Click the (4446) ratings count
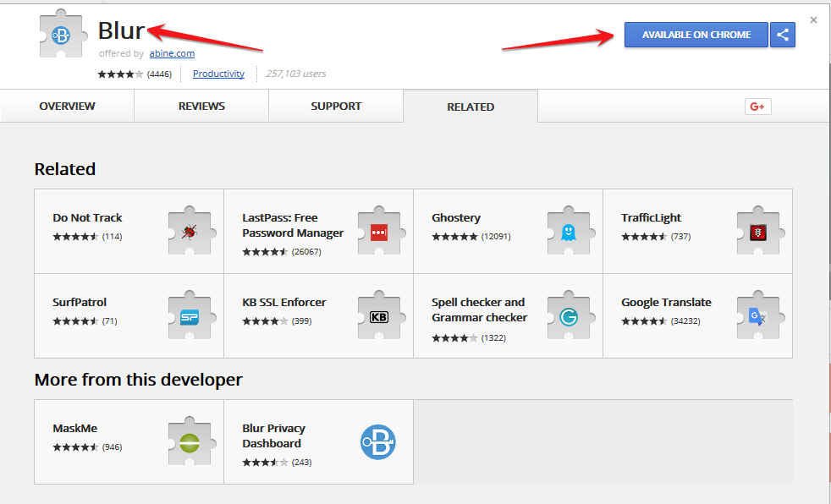 click(x=160, y=74)
